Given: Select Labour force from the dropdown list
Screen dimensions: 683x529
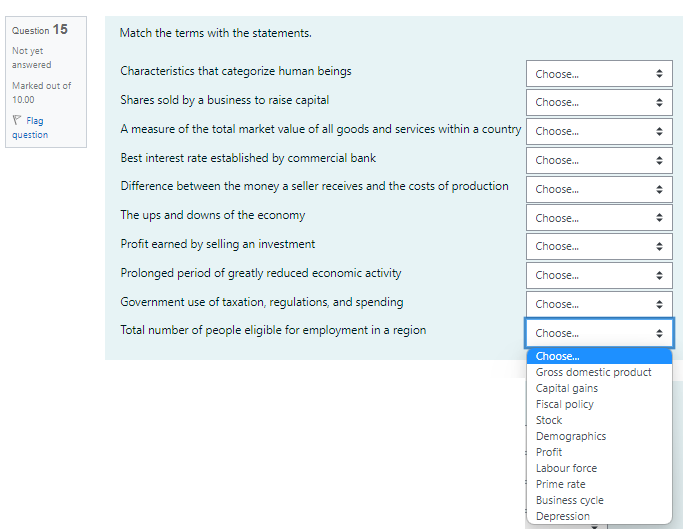Looking at the screenshot, I should (x=599, y=468).
